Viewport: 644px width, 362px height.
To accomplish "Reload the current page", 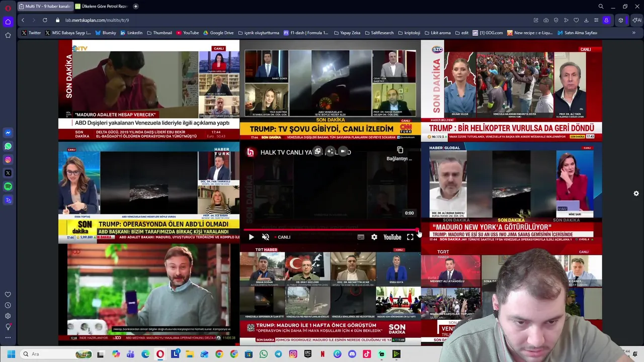I will click(x=45, y=20).
